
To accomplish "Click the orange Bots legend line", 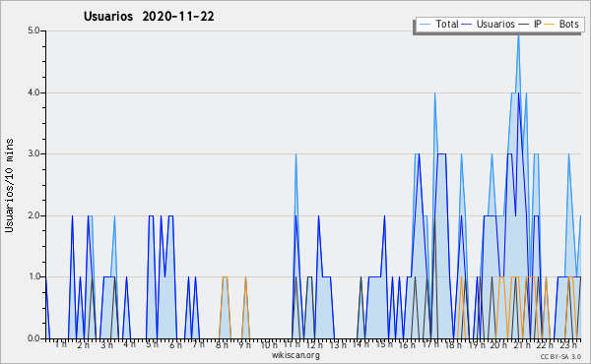I will [551, 25].
